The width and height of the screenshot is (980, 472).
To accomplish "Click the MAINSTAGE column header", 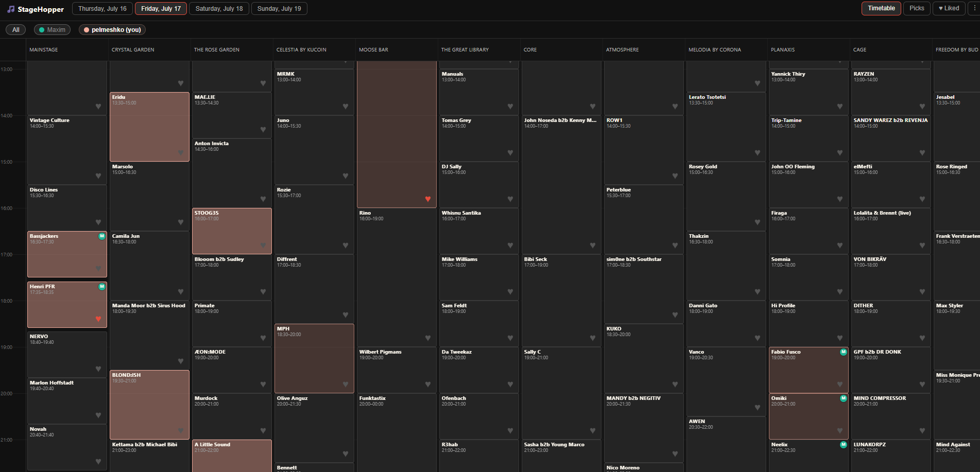I will 44,50.
